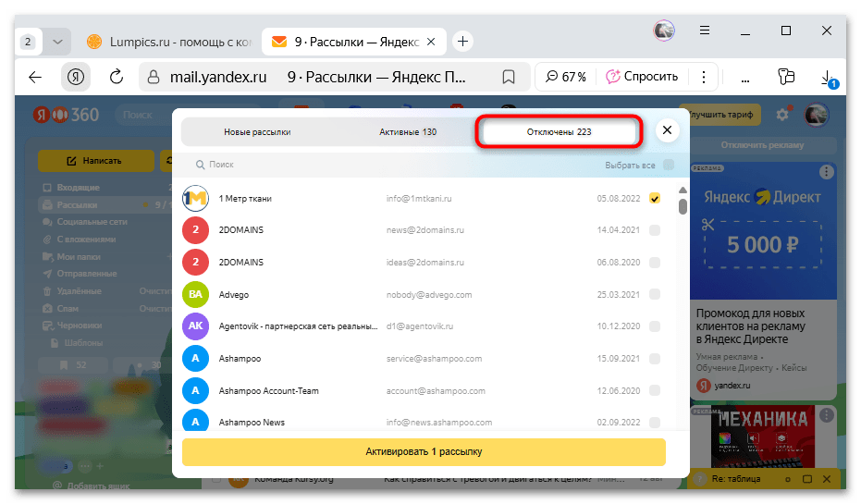Open the 1 Метр ткани sender logo

coord(195,199)
